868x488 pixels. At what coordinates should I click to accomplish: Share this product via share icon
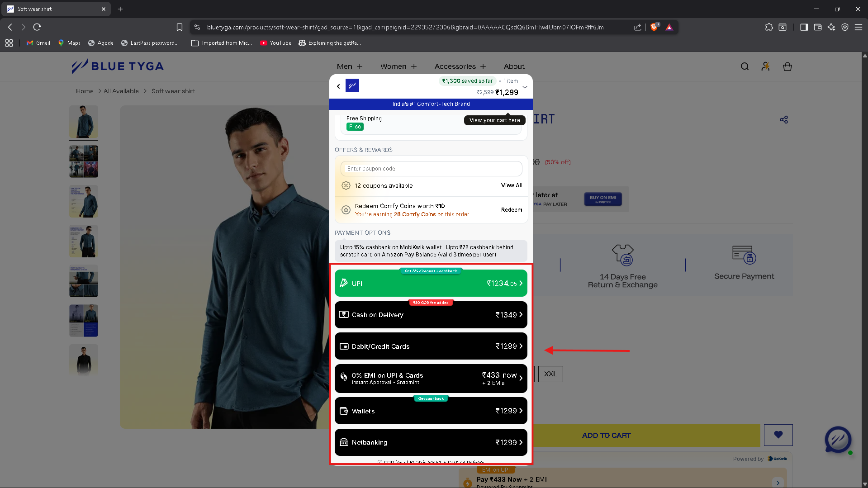point(784,119)
